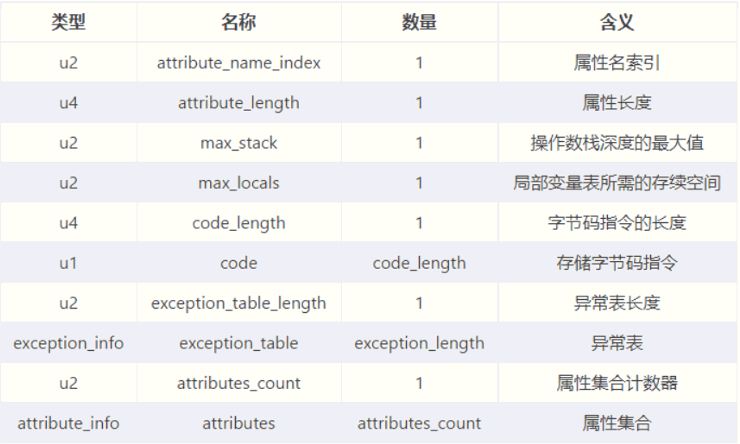Image resolution: width=740 pixels, height=444 pixels.
Task: Select the 存储字节码指令 cell
Action: pyautogui.click(x=617, y=263)
